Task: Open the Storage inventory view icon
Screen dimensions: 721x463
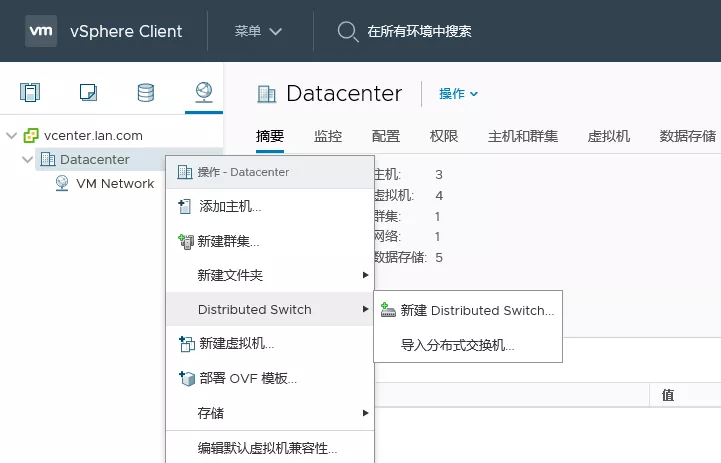Action: [146, 93]
